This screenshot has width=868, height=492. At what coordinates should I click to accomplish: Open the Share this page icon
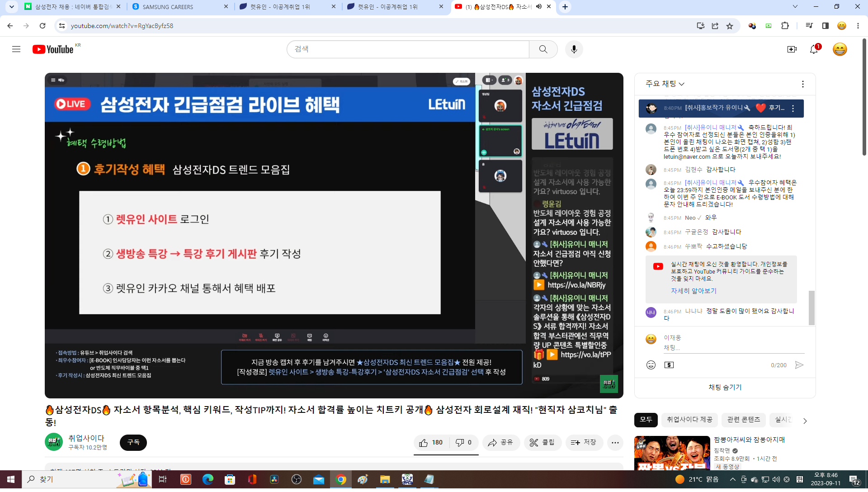tap(715, 26)
